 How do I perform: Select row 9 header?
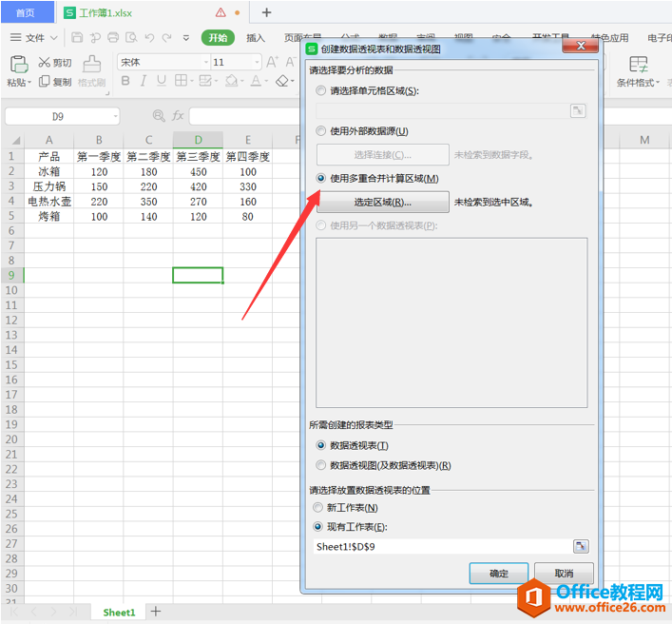[12, 275]
